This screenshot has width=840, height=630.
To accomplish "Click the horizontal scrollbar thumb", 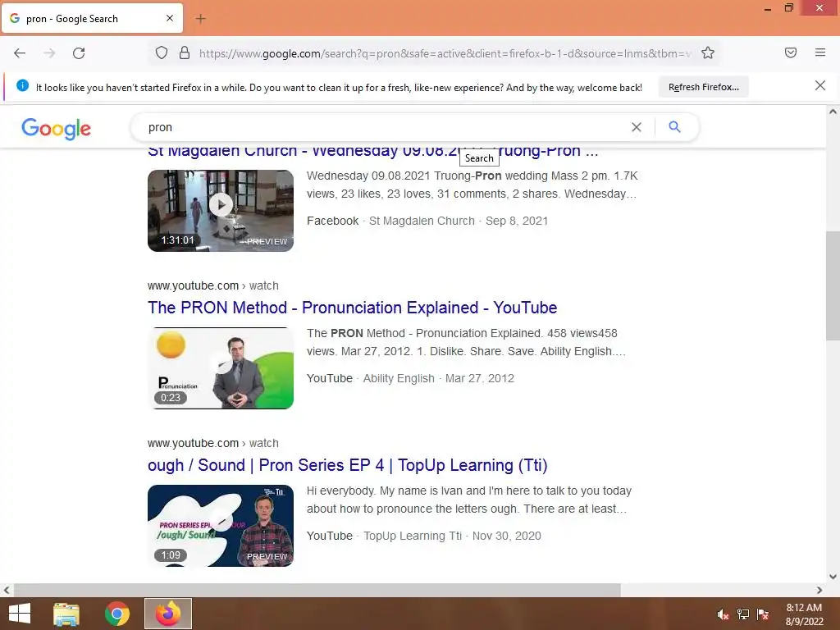I will tap(317, 590).
